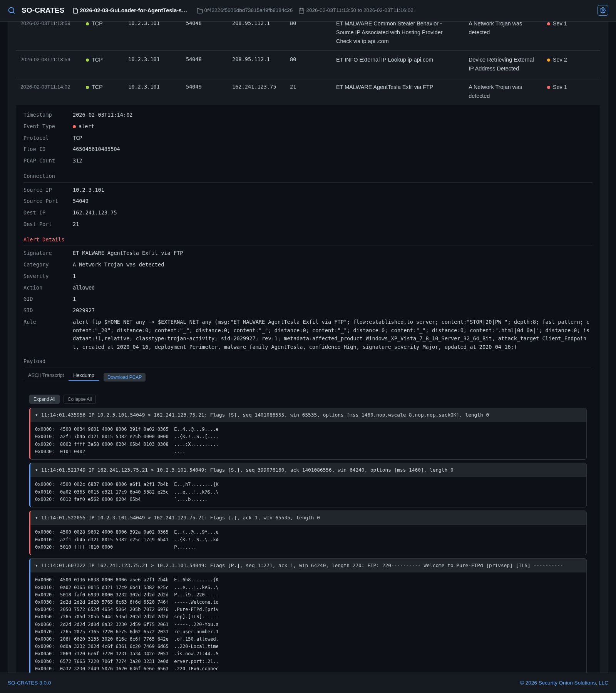This screenshot has width=616, height=693.
Task: Click the hexdump line 0x0030 Welcome.to
Action: tap(127, 602)
